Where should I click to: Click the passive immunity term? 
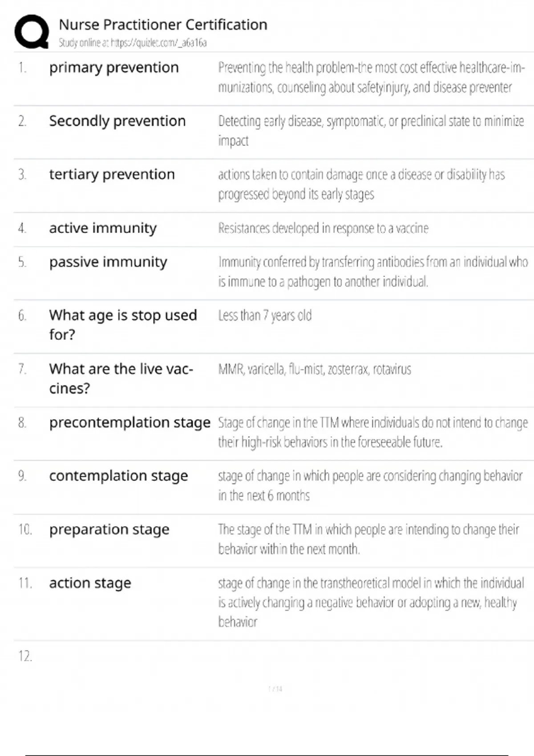coord(108,262)
